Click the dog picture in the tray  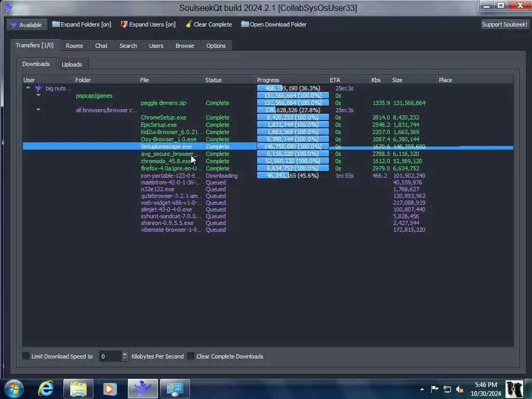click(514, 389)
